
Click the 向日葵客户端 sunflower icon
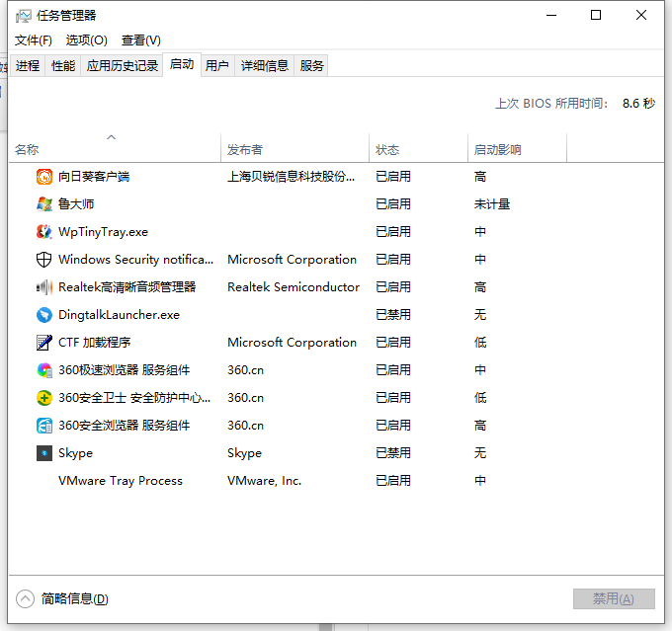tap(43, 177)
